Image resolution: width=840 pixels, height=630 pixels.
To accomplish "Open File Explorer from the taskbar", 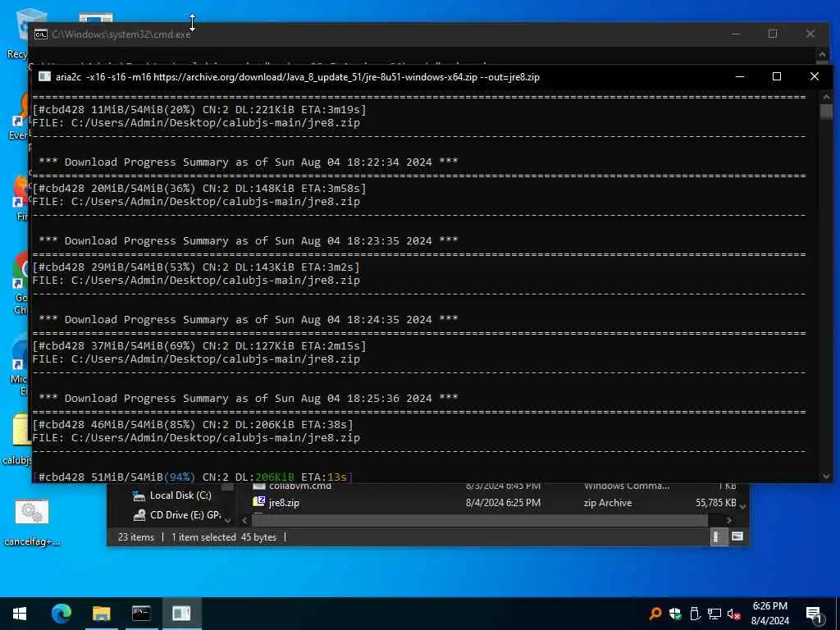I will point(101,614).
